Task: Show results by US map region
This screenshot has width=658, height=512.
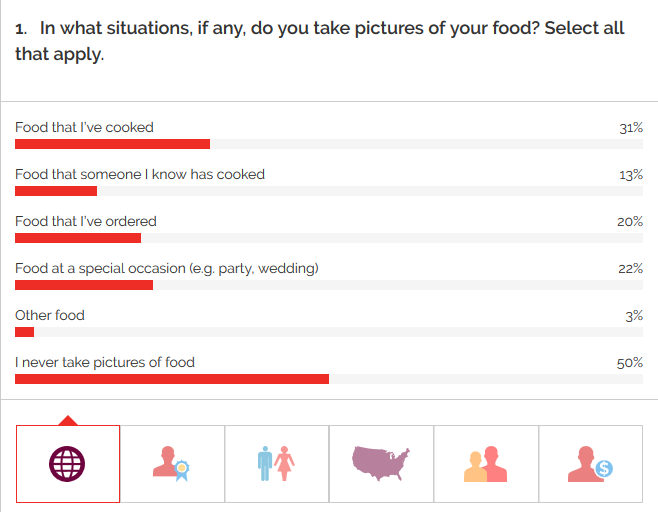Action: pyautogui.click(x=381, y=463)
